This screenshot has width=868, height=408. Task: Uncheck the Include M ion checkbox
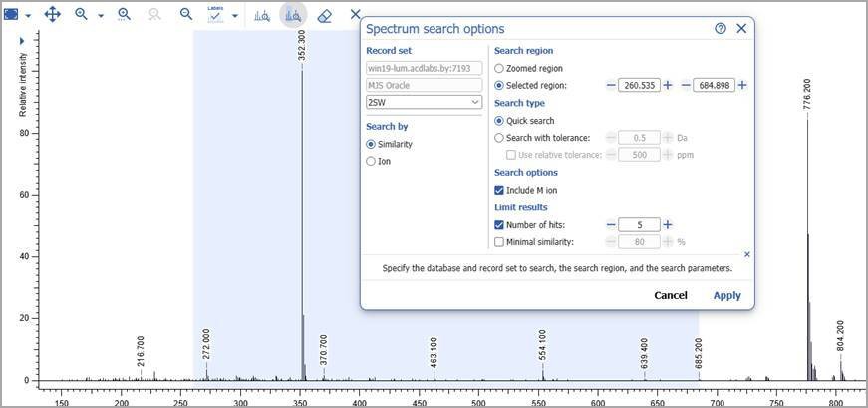coord(499,190)
